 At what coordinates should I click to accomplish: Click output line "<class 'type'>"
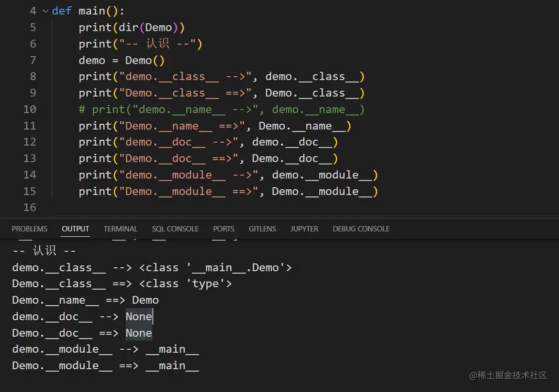point(122,284)
